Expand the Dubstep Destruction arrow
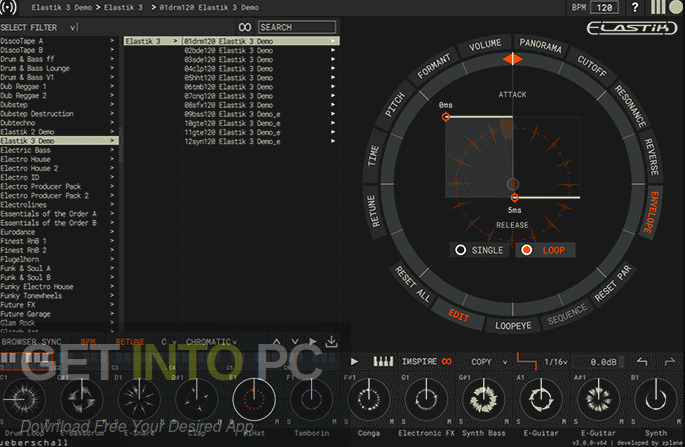The width and height of the screenshot is (685, 447). 112,114
